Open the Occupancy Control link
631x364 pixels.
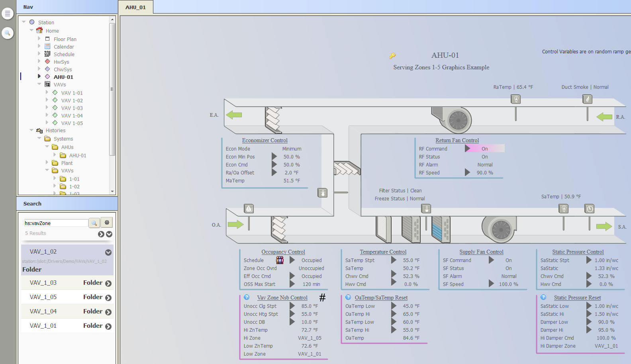(x=283, y=252)
